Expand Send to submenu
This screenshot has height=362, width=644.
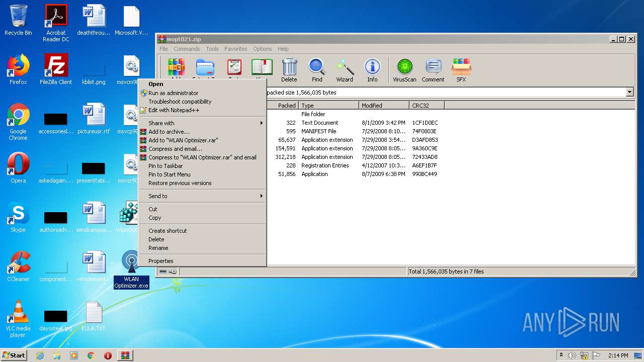[202, 196]
